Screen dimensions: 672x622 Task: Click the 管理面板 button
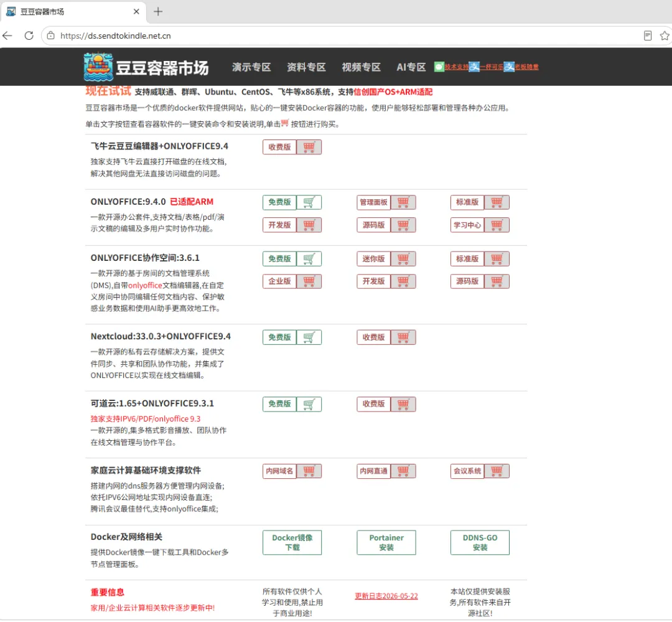[x=374, y=202]
